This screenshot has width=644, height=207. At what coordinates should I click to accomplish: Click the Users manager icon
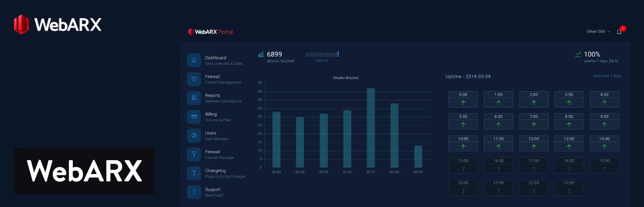(x=194, y=135)
